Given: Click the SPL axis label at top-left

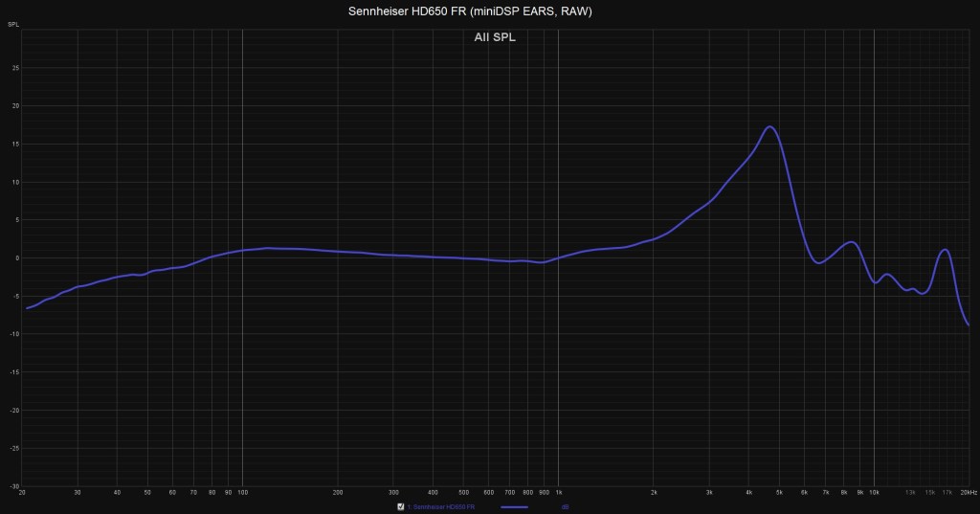Looking at the screenshot, I should [12, 23].
